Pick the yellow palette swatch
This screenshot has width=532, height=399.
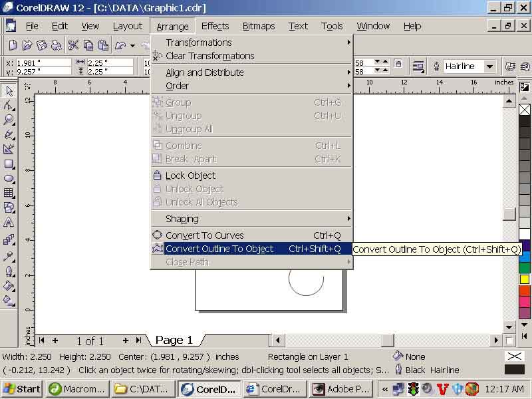(x=525, y=279)
